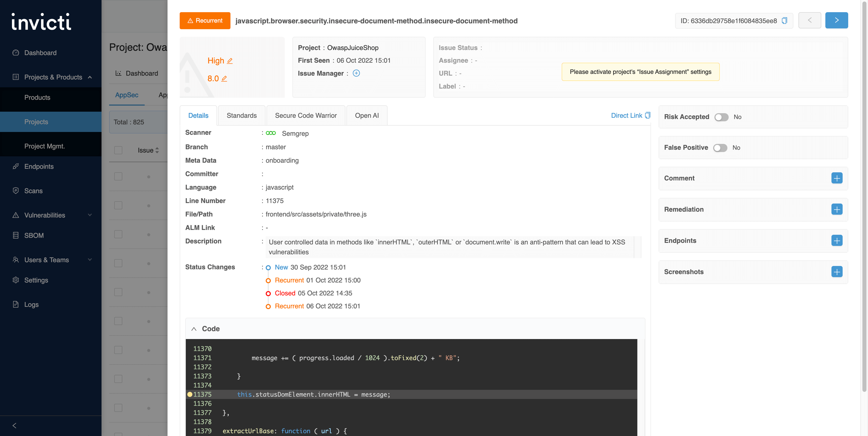Add a comment with plus button
Screen dimensions: 868x436
[837, 178]
